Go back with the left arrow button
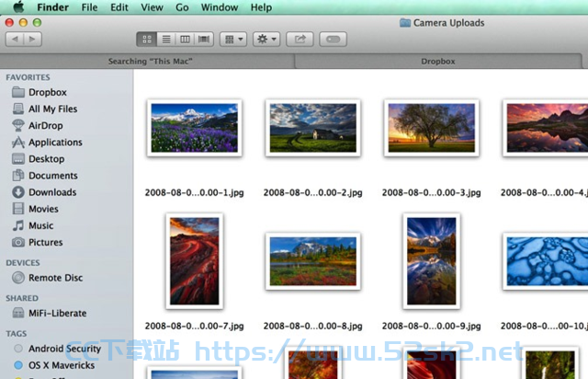 tap(15, 39)
